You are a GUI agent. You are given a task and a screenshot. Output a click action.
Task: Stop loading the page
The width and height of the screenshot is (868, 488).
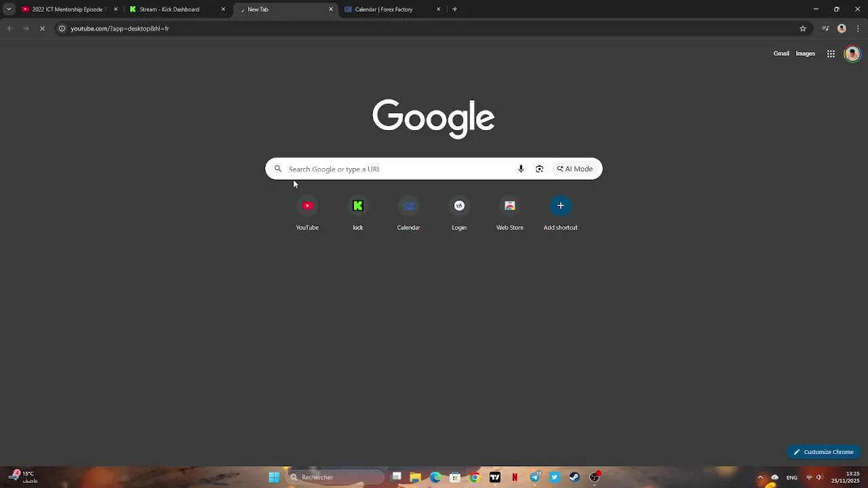pos(42,28)
